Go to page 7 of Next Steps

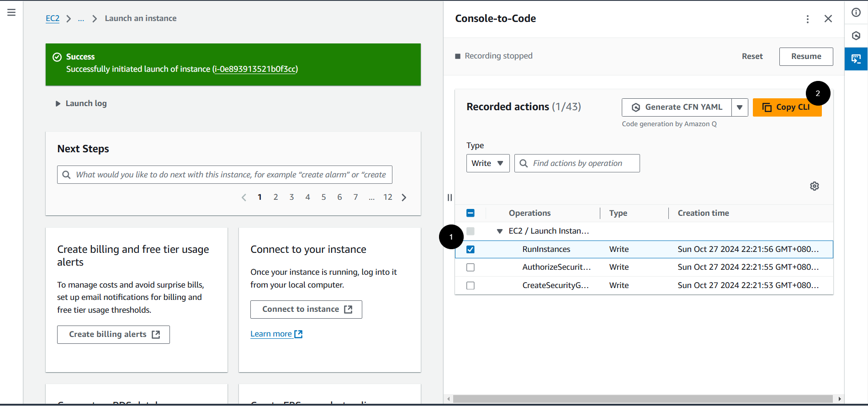pyautogui.click(x=355, y=197)
